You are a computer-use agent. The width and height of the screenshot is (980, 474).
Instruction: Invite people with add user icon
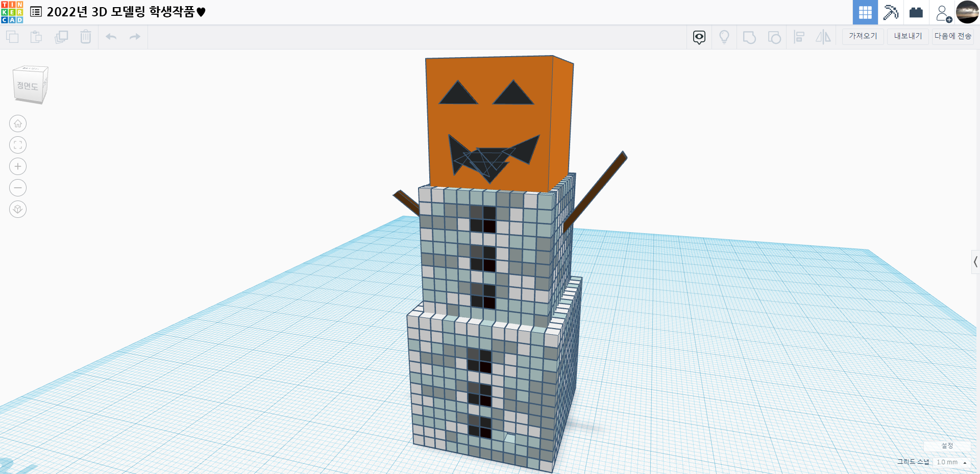point(943,13)
